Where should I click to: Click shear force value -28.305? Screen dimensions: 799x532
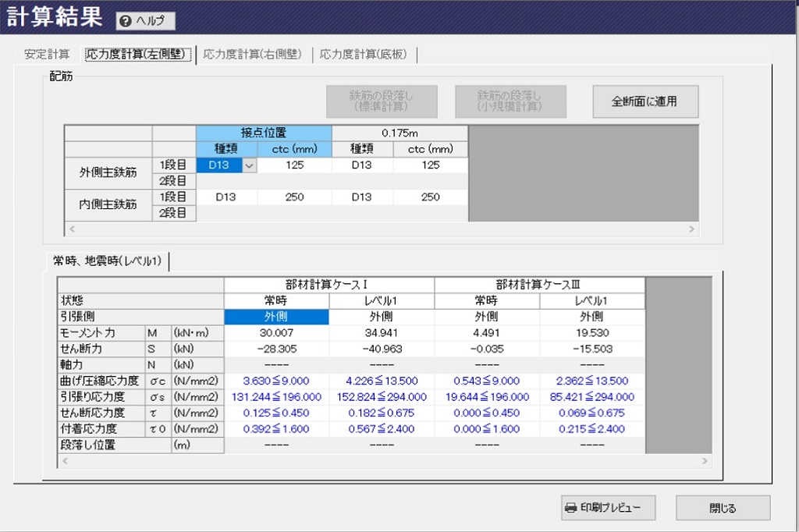pyautogui.click(x=276, y=349)
